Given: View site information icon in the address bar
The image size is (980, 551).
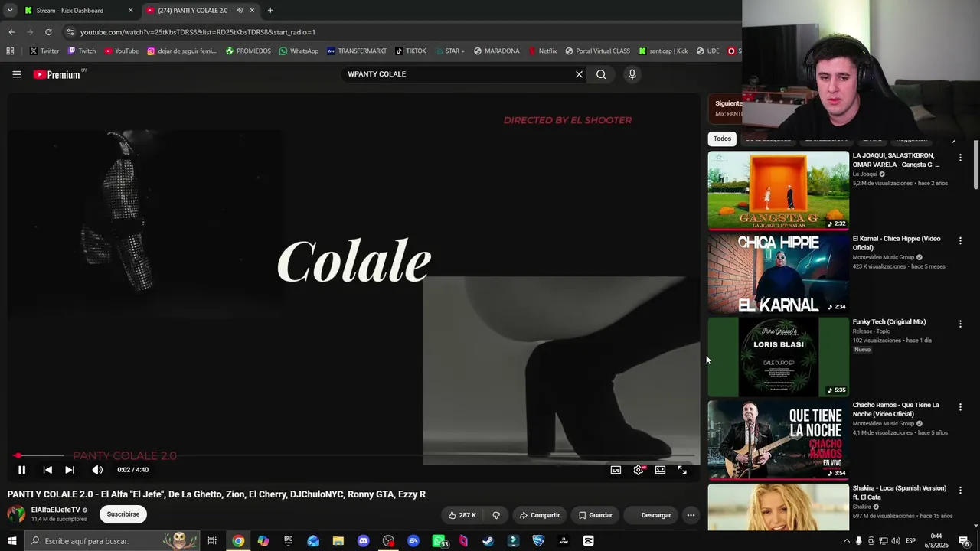Looking at the screenshot, I should (x=70, y=32).
